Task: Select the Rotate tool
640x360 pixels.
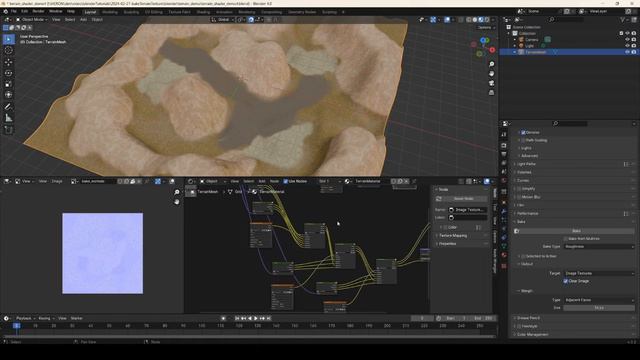Action: click(8, 73)
